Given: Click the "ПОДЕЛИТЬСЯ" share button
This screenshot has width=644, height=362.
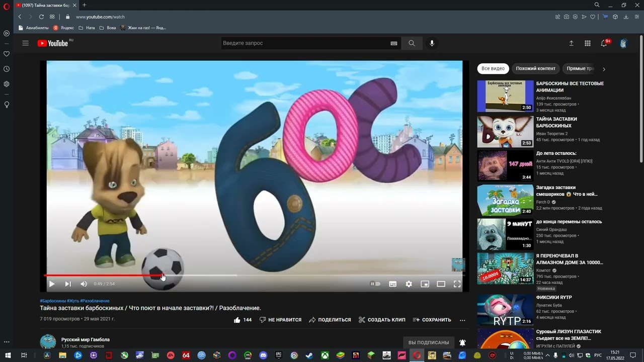Looking at the screenshot, I should 330,320.
